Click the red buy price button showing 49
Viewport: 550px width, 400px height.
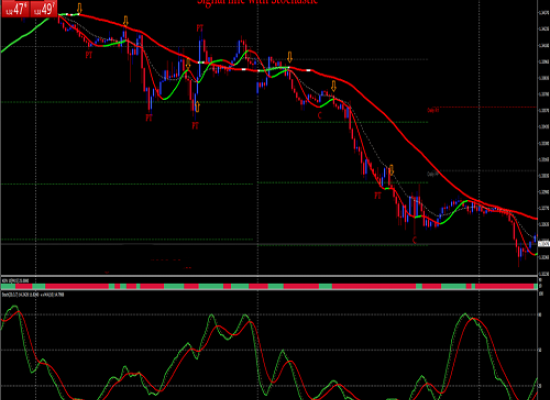click(x=44, y=8)
